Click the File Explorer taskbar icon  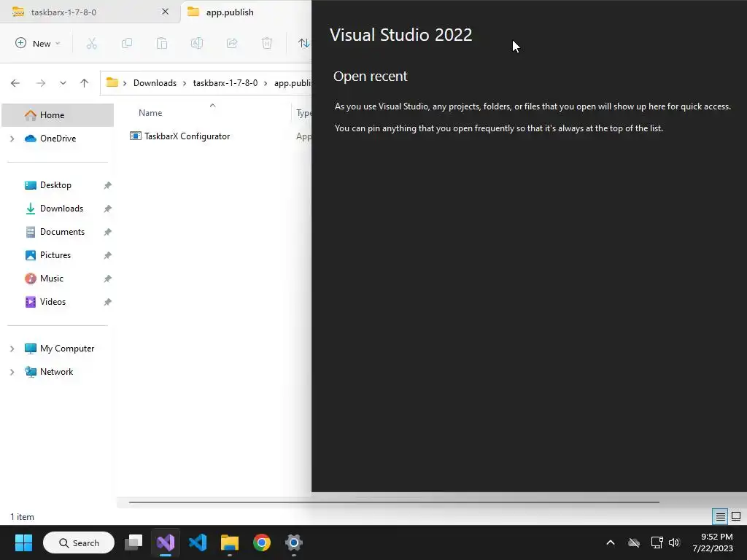230,542
